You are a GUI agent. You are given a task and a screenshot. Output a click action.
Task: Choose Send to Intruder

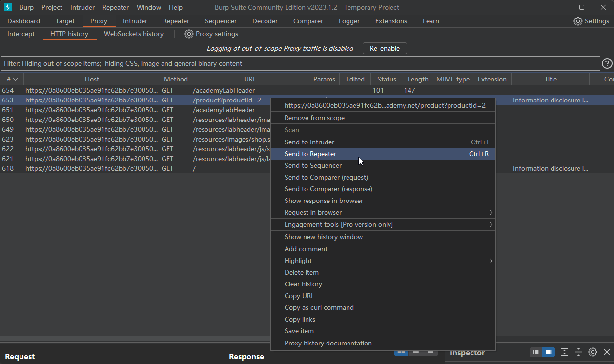pyautogui.click(x=383, y=142)
